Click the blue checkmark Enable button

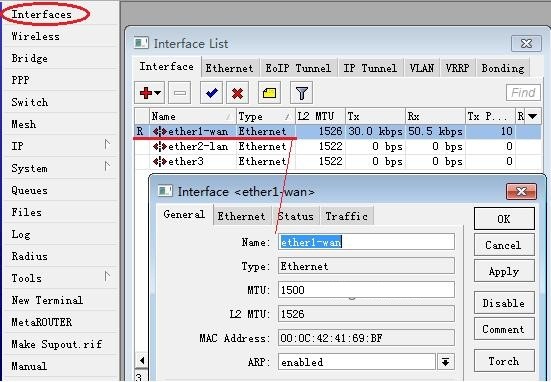click(x=211, y=93)
